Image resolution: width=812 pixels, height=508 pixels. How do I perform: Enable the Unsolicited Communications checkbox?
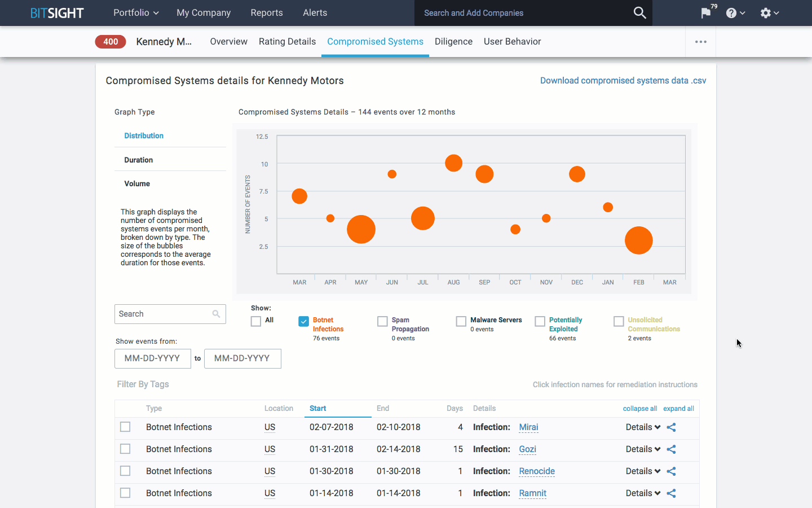tap(619, 321)
